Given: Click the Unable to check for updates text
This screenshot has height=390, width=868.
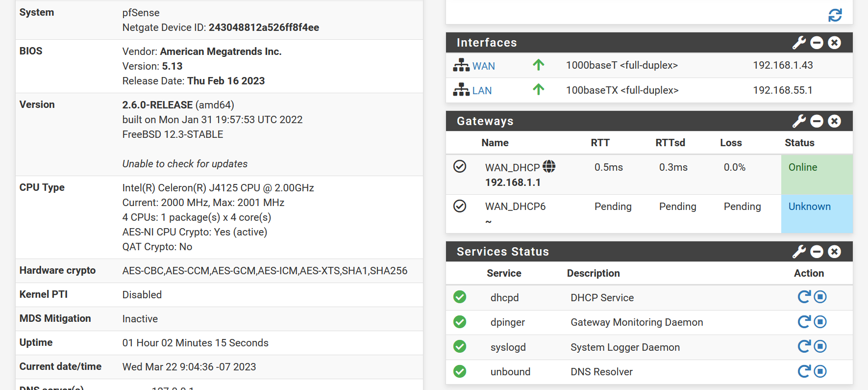Looking at the screenshot, I should click(x=185, y=164).
